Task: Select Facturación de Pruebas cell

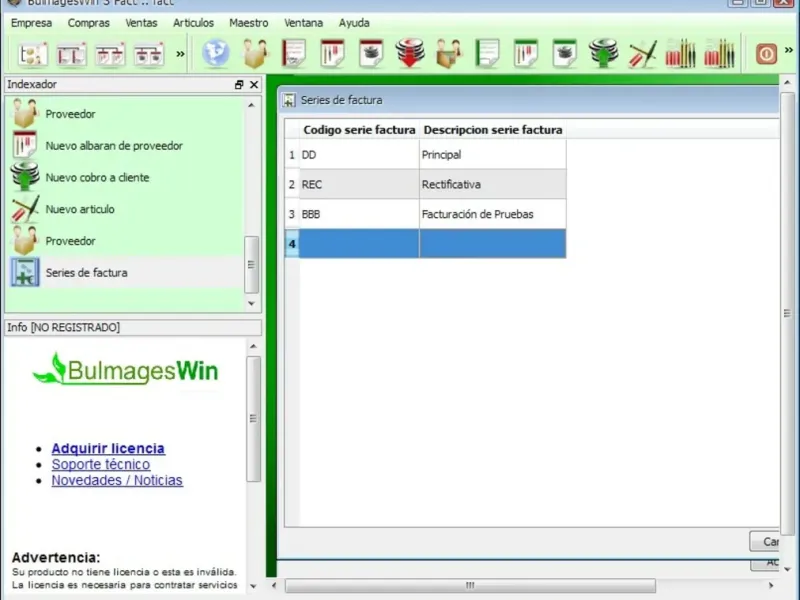Action: click(493, 214)
